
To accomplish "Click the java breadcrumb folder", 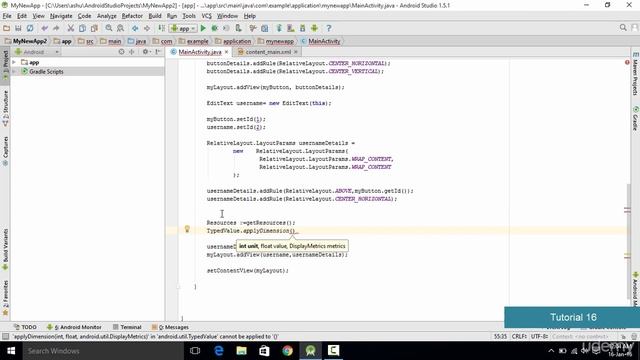I will click(137, 41).
